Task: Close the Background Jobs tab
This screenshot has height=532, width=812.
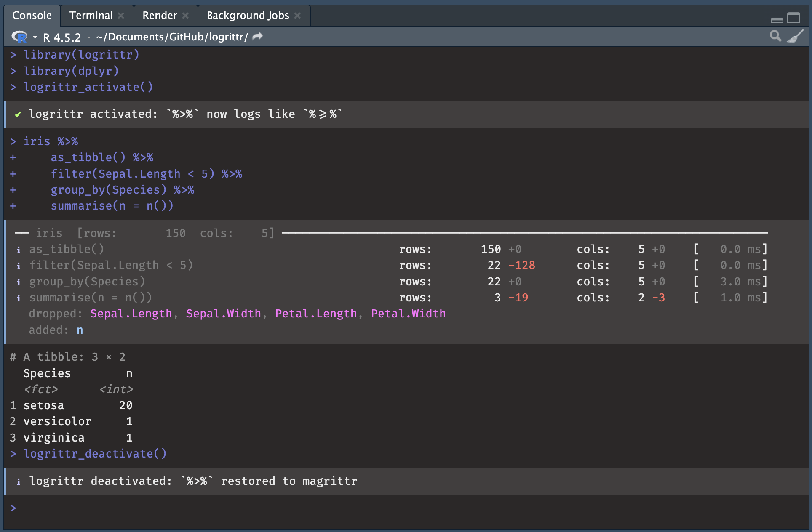Action: pyautogui.click(x=297, y=16)
